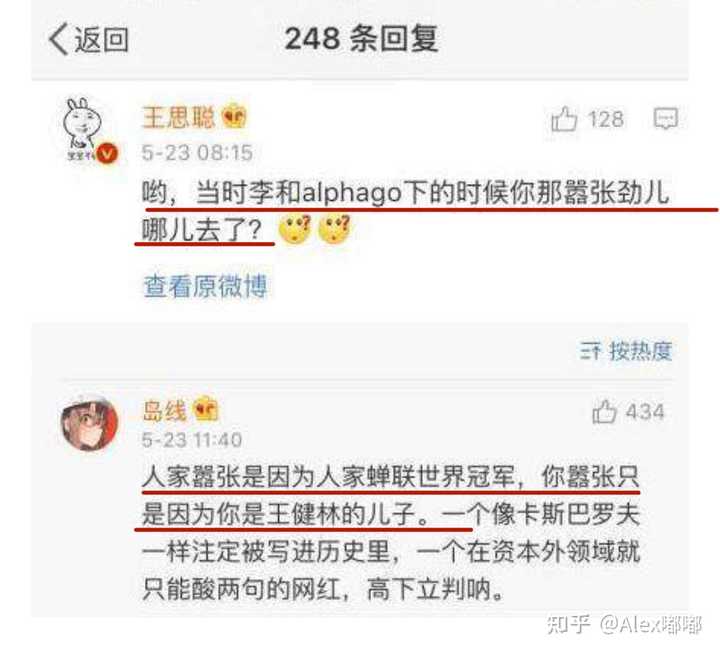Click the sort icon next to 按热度
The image size is (720, 654).
590,351
